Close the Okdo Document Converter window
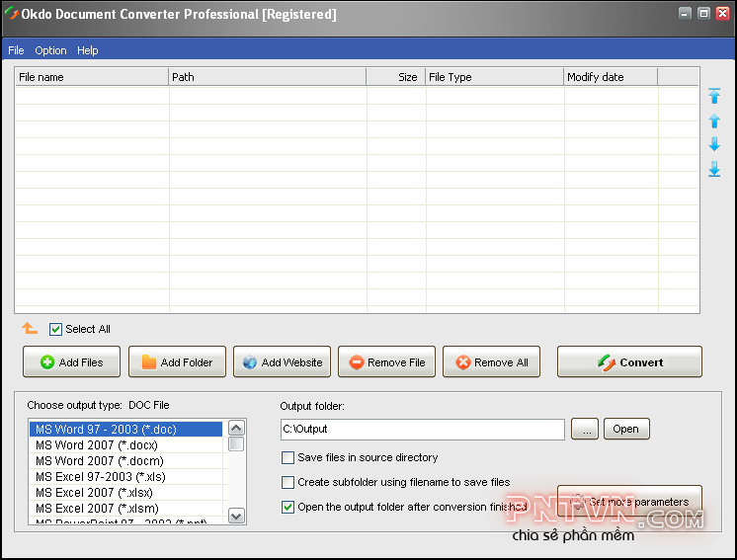Screen dimensions: 737x560 point(722,13)
